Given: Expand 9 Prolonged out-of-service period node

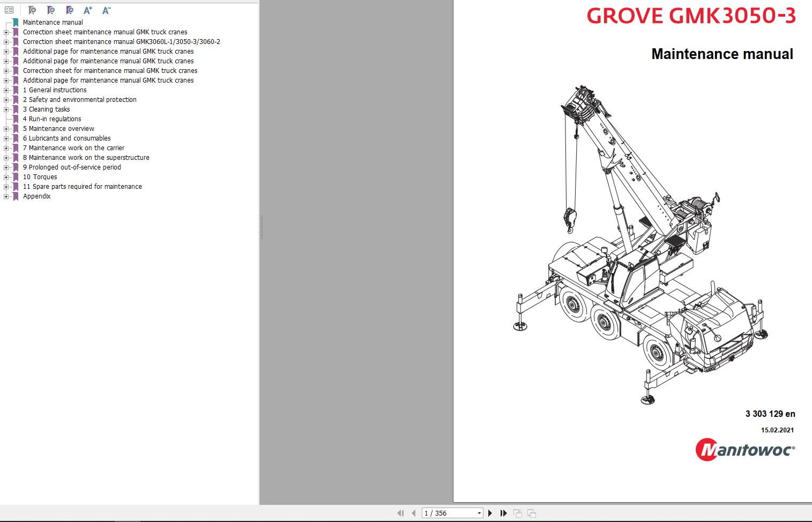Looking at the screenshot, I should [6, 167].
